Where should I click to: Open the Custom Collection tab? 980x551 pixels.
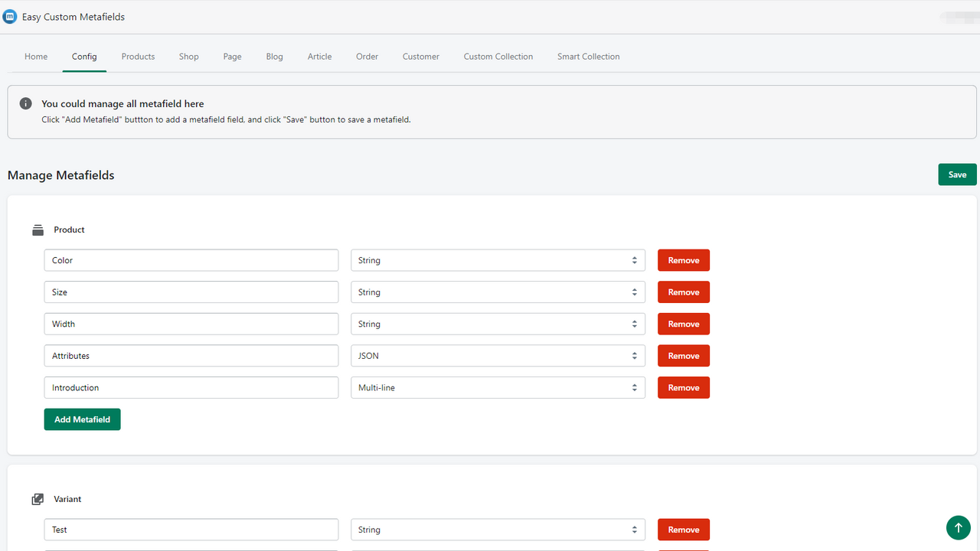[x=498, y=57]
